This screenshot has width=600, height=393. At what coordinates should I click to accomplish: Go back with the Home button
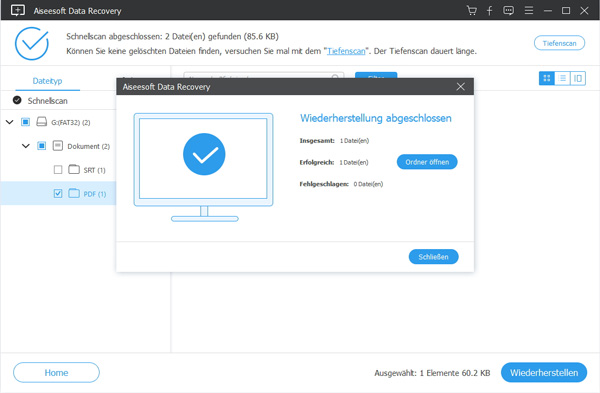(x=56, y=372)
